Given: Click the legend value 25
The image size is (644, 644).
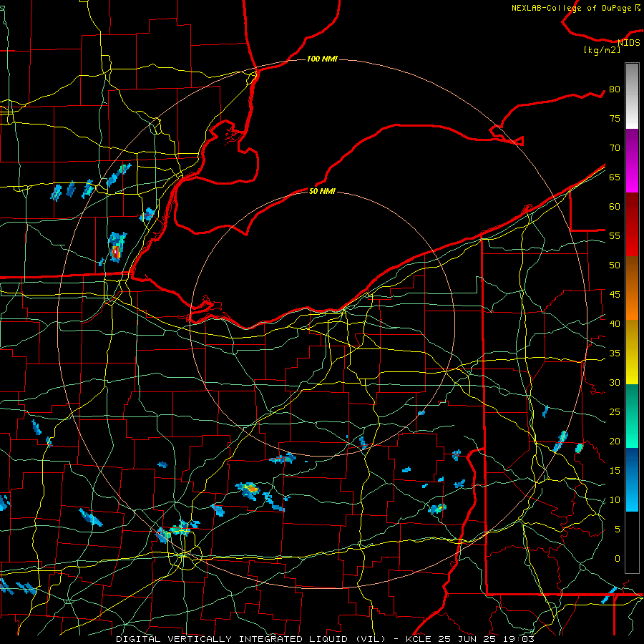Looking at the screenshot, I should [x=615, y=411].
